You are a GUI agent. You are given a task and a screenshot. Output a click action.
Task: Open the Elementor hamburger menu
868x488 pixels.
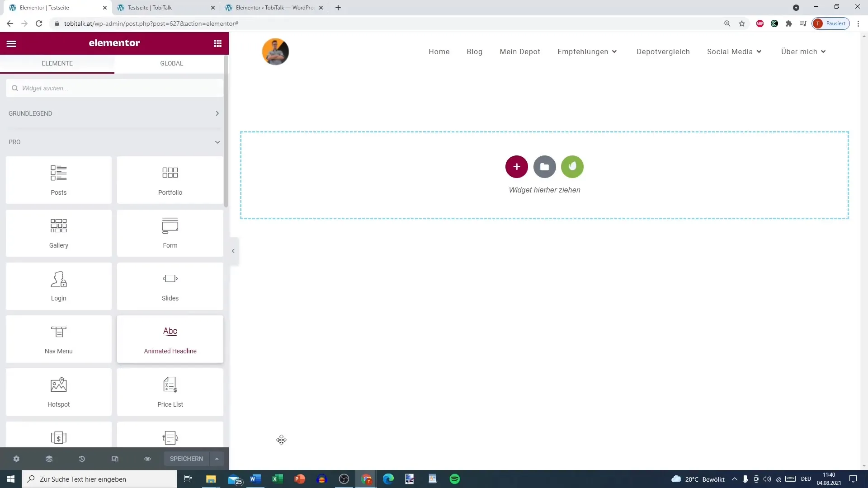(11, 43)
